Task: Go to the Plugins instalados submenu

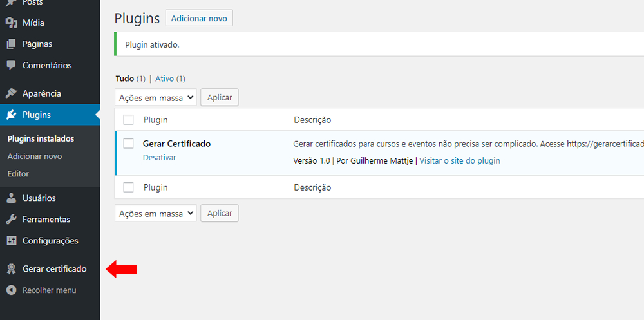Action: coord(41,139)
